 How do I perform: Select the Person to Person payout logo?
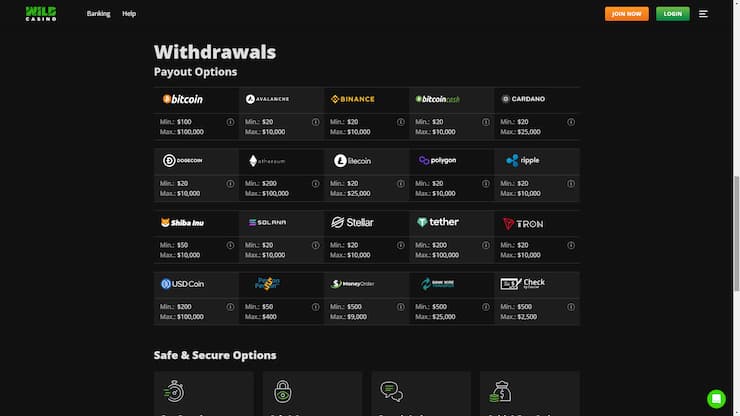click(267, 283)
